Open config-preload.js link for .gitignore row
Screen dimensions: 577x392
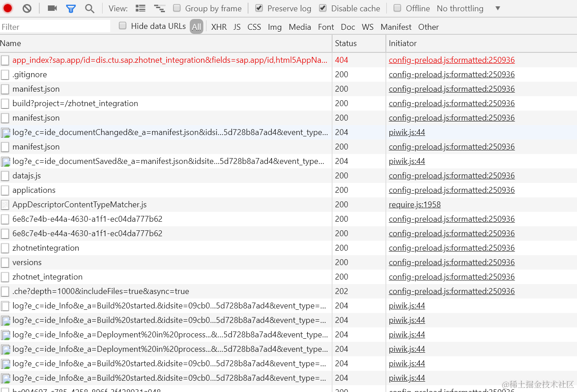tap(452, 75)
